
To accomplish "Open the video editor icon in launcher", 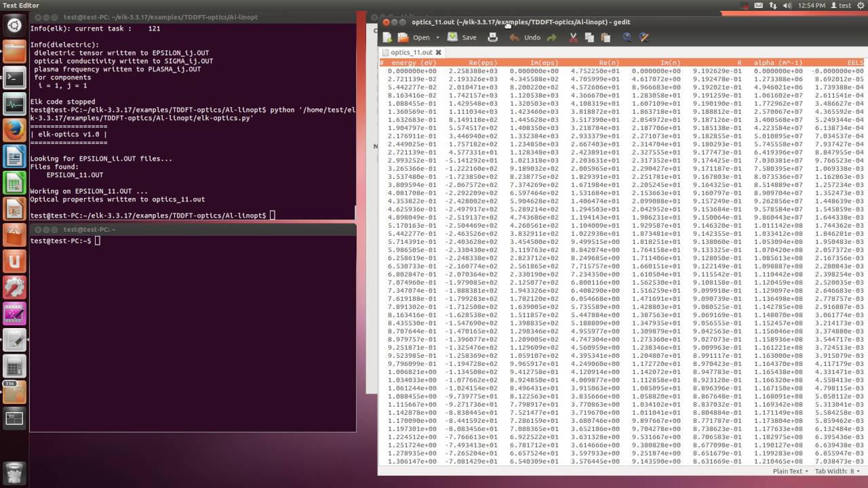I will pos(14,313).
